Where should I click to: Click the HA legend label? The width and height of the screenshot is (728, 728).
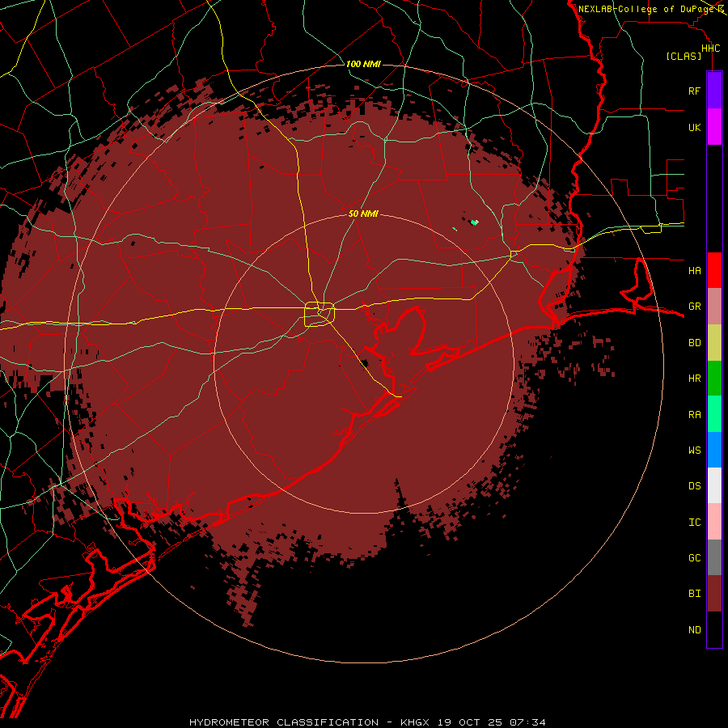[695, 270]
